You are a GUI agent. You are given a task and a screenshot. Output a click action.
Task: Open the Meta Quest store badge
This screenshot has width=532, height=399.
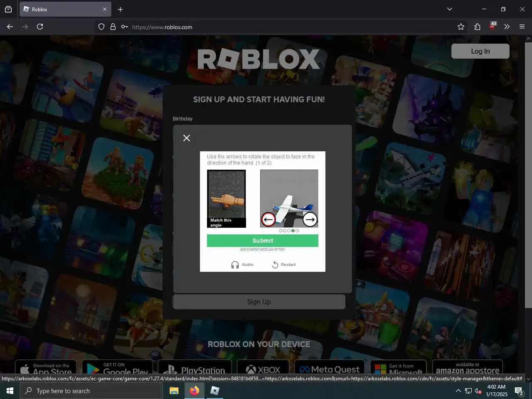pos(330,367)
